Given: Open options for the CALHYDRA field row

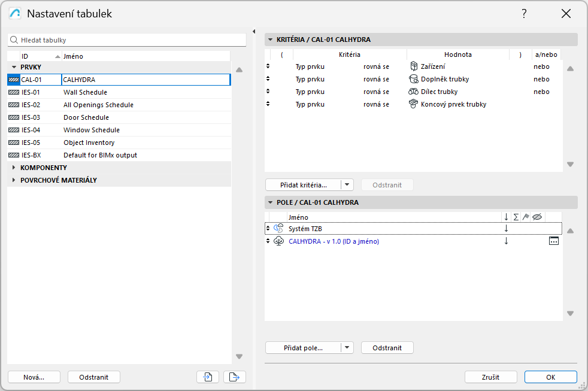Looking at the screenshot, I should 553,241.
